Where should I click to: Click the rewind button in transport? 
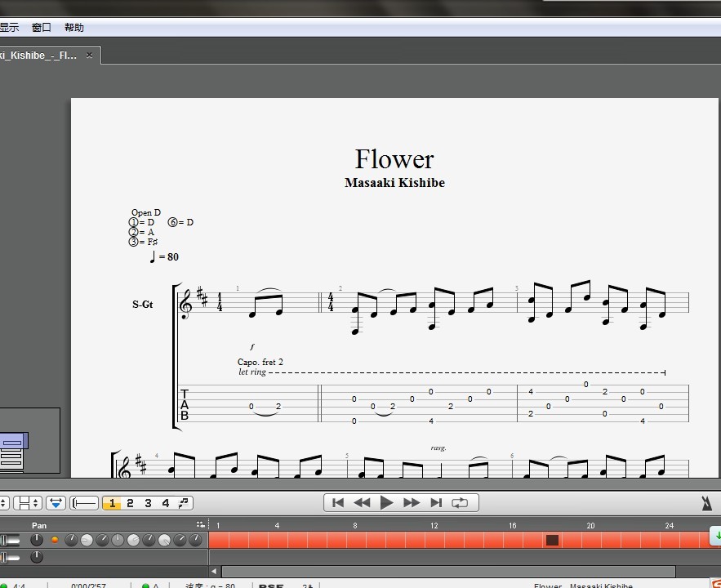coord(362,502)
